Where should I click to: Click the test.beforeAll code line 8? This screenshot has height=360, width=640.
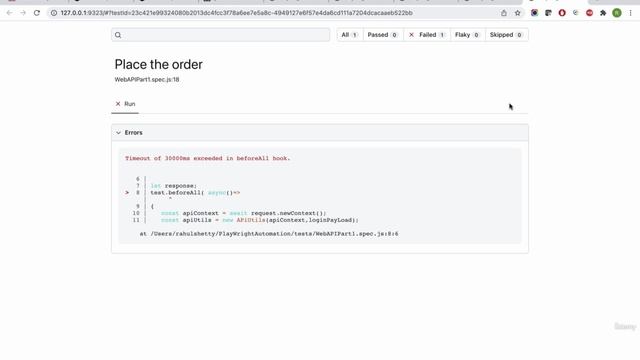195,193
